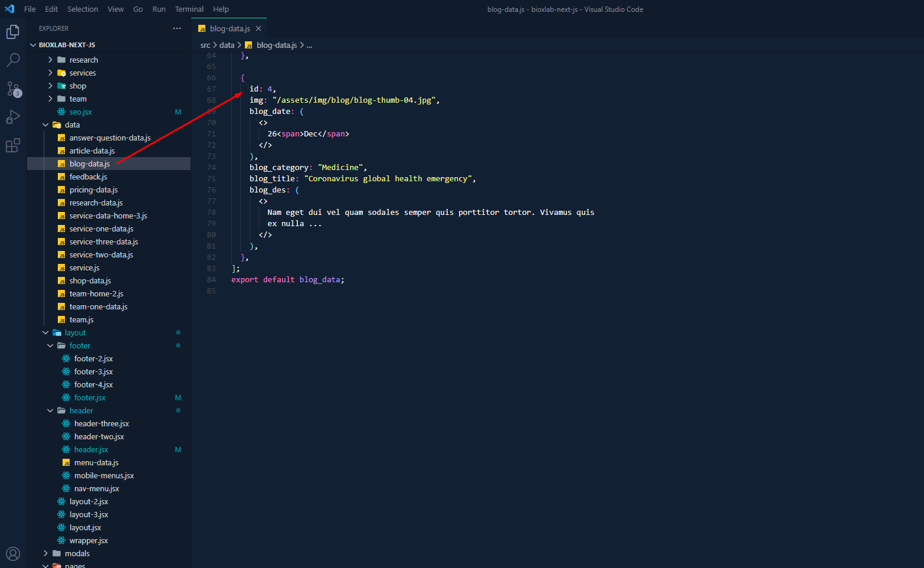The image size is (924, 568).
Task: Expand the modals folder
Action: click(x=77, y=554)
